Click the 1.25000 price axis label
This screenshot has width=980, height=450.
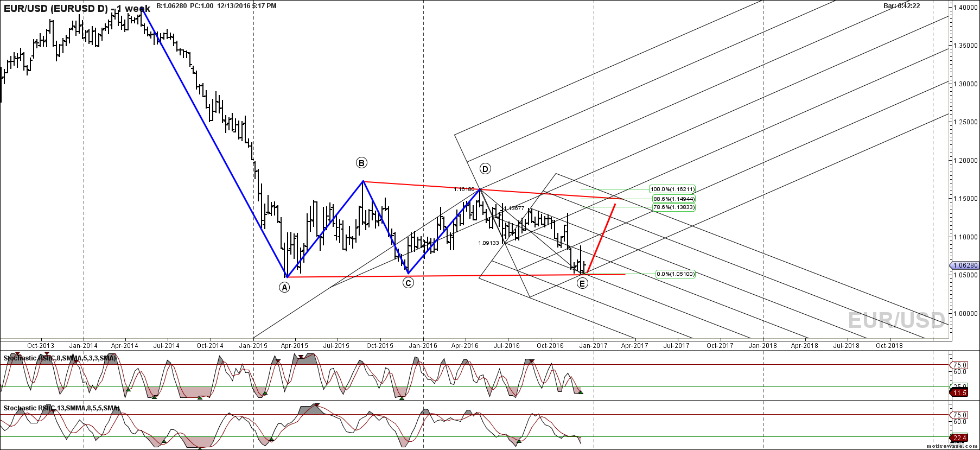(966, 122)
